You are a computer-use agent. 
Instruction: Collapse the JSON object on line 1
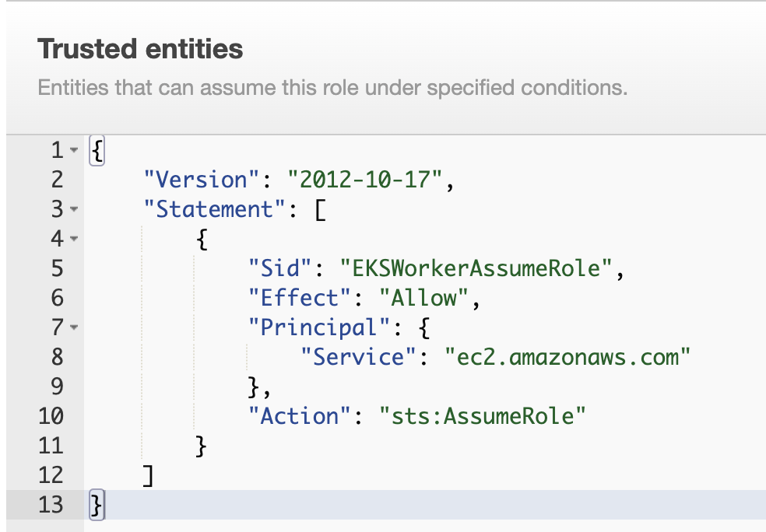click(x=74, y=150)
